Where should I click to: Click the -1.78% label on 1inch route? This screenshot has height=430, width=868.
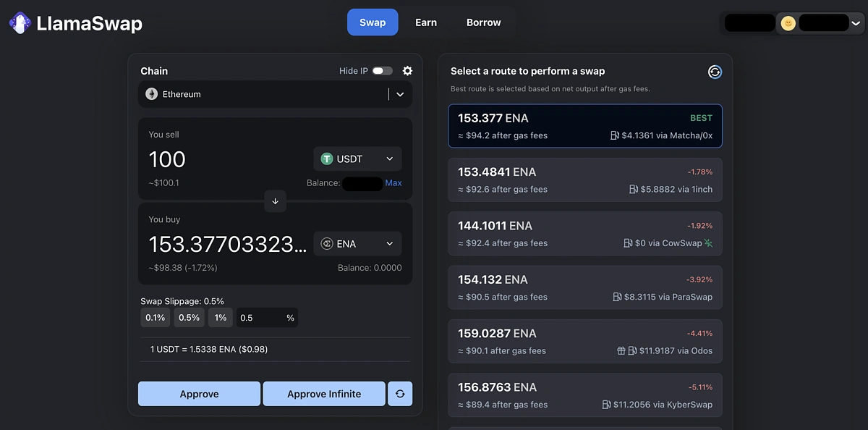[x=700, y=172]
